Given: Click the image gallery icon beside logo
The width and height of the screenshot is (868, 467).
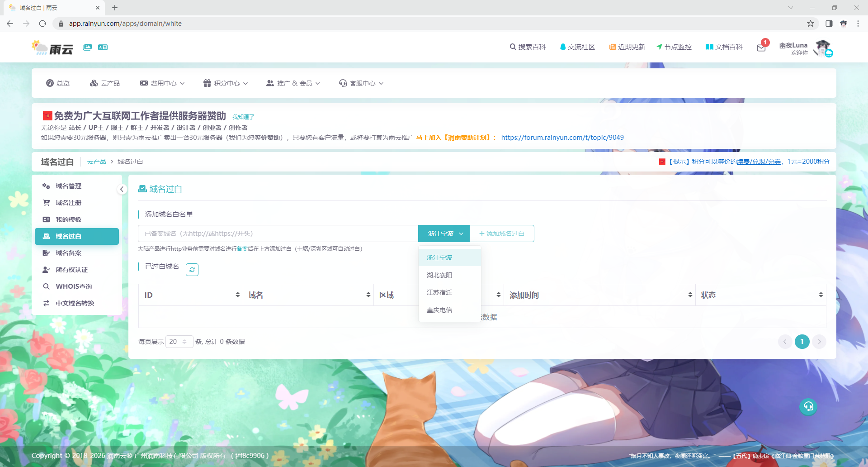Looking at the screenshot, I should tap(87, 47).
